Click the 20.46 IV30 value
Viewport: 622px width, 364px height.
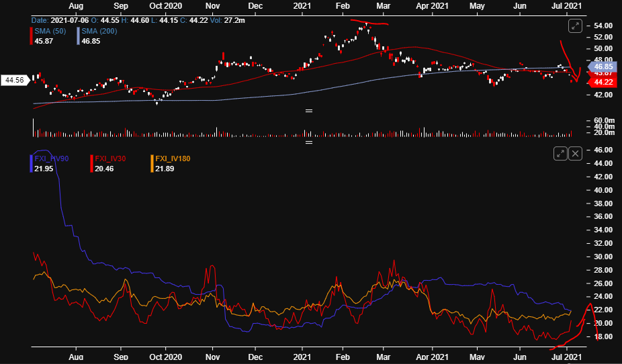tap(104, 169)
